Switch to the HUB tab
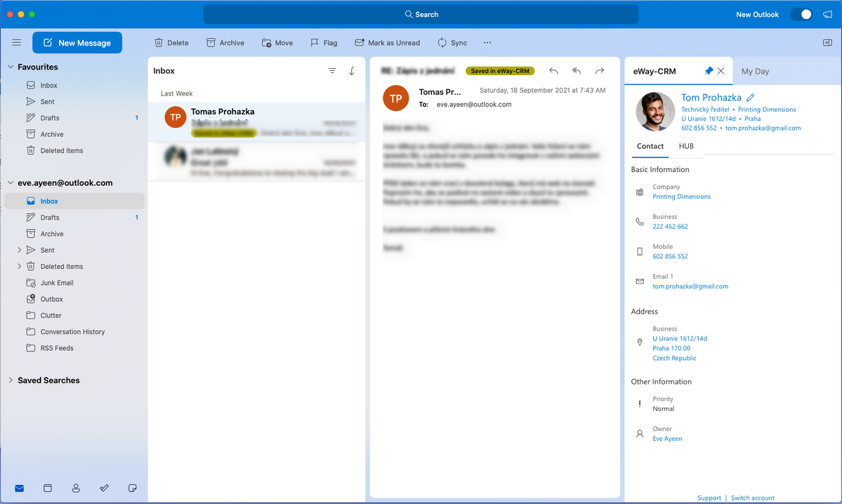Viewport: 842px width, 504px height. click(686, 146)
